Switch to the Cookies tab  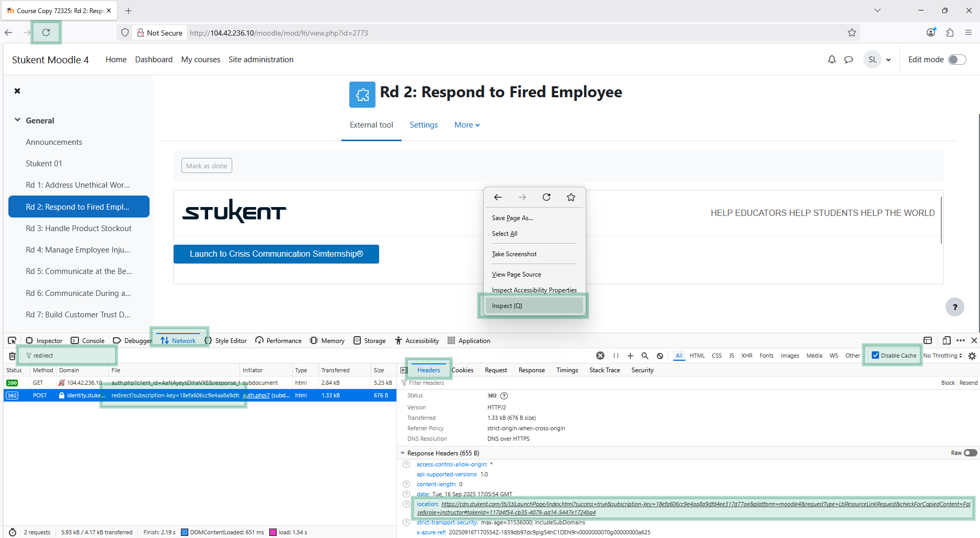click(x=462, y=370)
